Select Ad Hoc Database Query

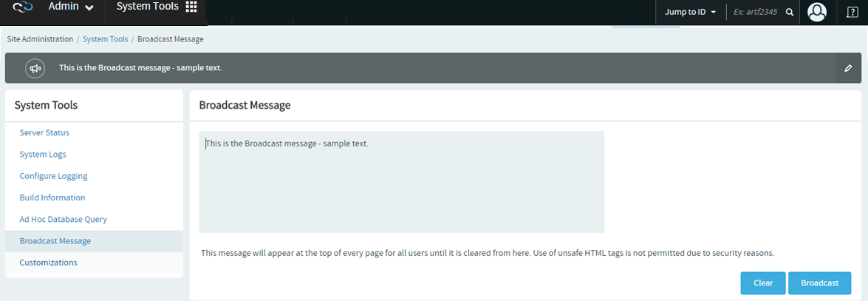63,219
